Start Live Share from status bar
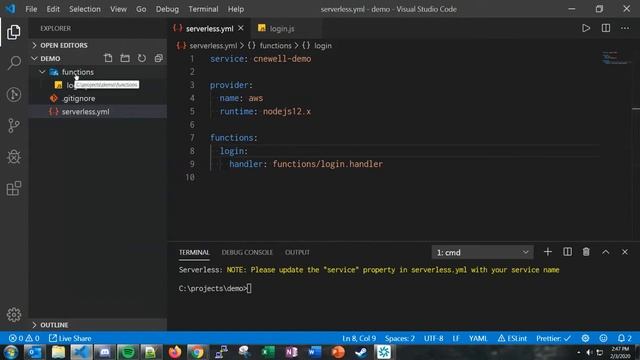This screenshot has height=360, width=640. (x=70, y=338)
